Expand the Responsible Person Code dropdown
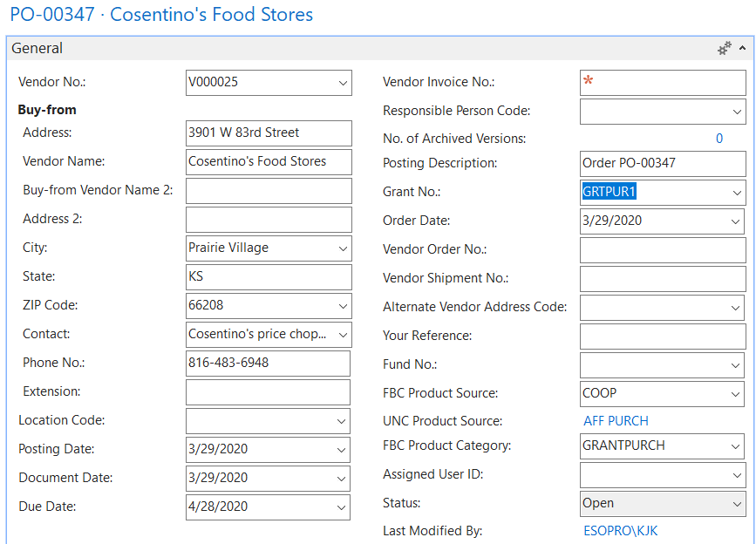Viewport: 756px width, 544px height. click(737, 112)
